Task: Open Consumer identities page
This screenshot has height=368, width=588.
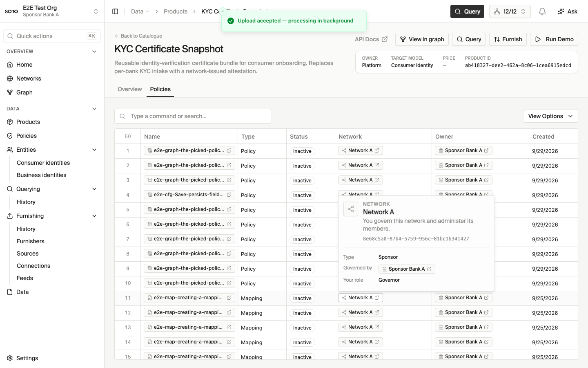Action: click(x=43, y=163)
